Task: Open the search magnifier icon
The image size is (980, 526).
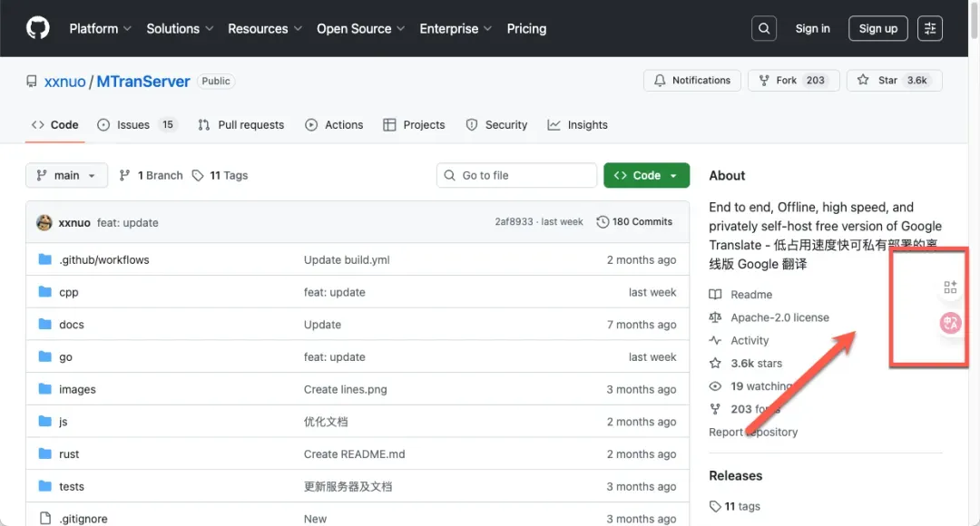Action: point(765,28)
